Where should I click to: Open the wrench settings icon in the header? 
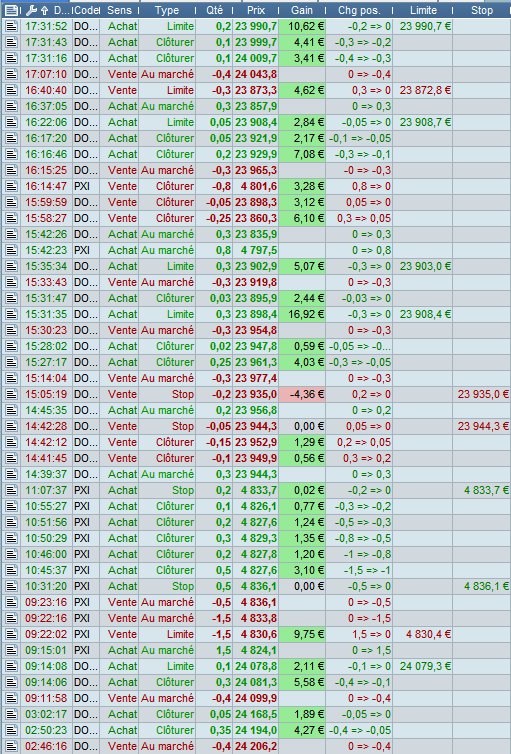pyautogui.click(x=31, y=10)
